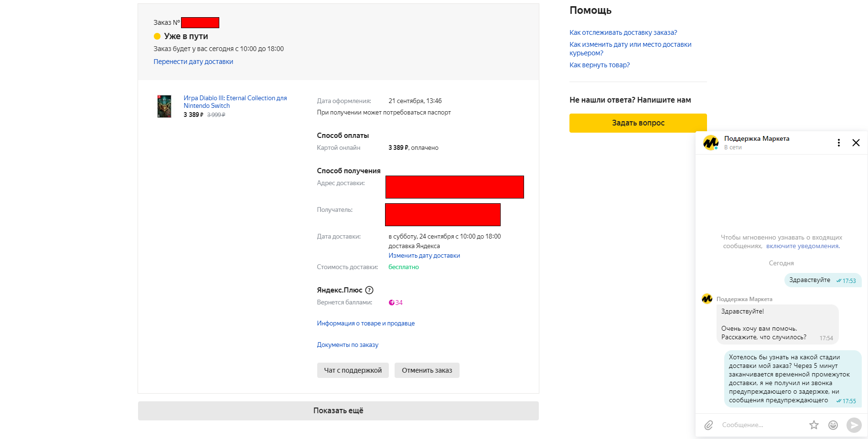Image resolution: width=868 pixels, height=439 pixels.
Task: Click the Сегодня date separator in chat
Action: 781,263
